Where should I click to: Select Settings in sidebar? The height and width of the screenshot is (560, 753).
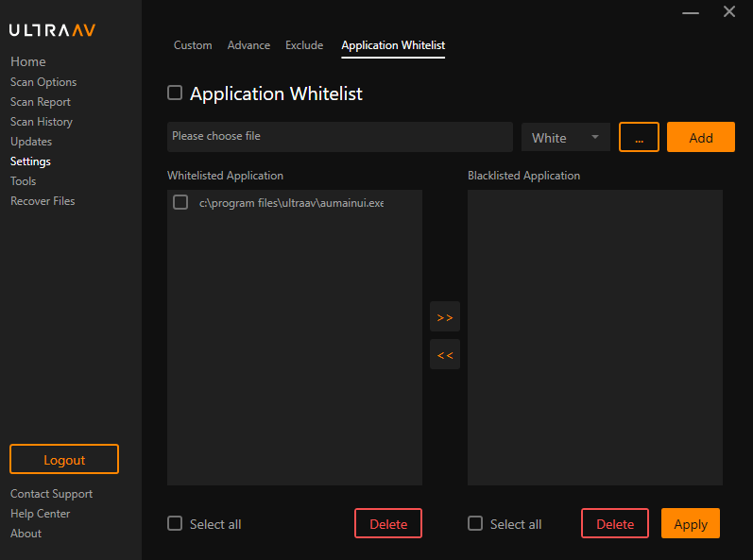click(31, 161)
